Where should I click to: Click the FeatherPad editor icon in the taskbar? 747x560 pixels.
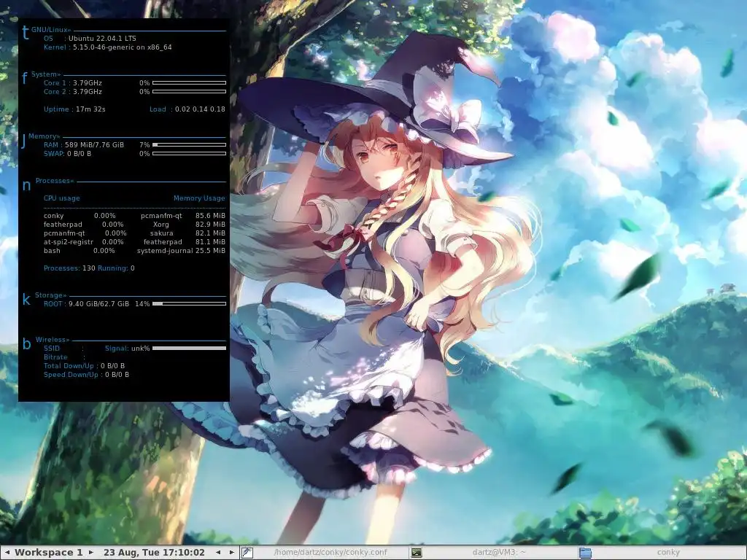pyautogui.click(x=247, y=553)
